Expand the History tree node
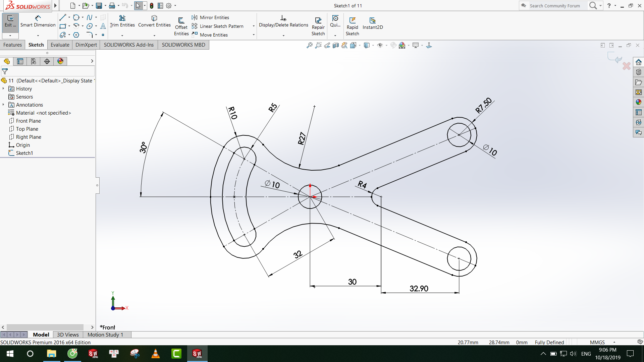This screenshot has height=362, width=644. [3, 88]
